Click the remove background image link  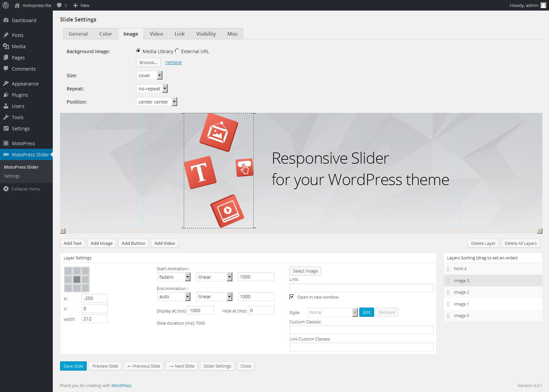coord(174,62)
